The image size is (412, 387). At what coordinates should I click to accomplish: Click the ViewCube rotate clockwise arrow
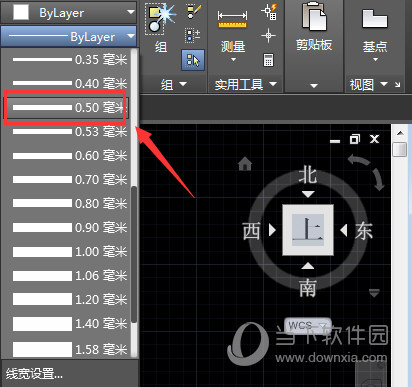pyautogui.click(x=379, y=179)
